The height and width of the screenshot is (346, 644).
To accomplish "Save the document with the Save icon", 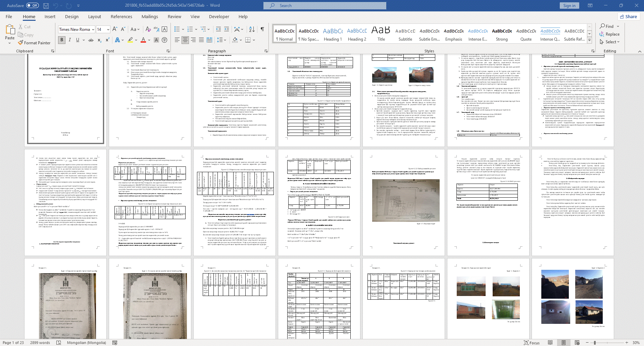I will tap(46, 6).
